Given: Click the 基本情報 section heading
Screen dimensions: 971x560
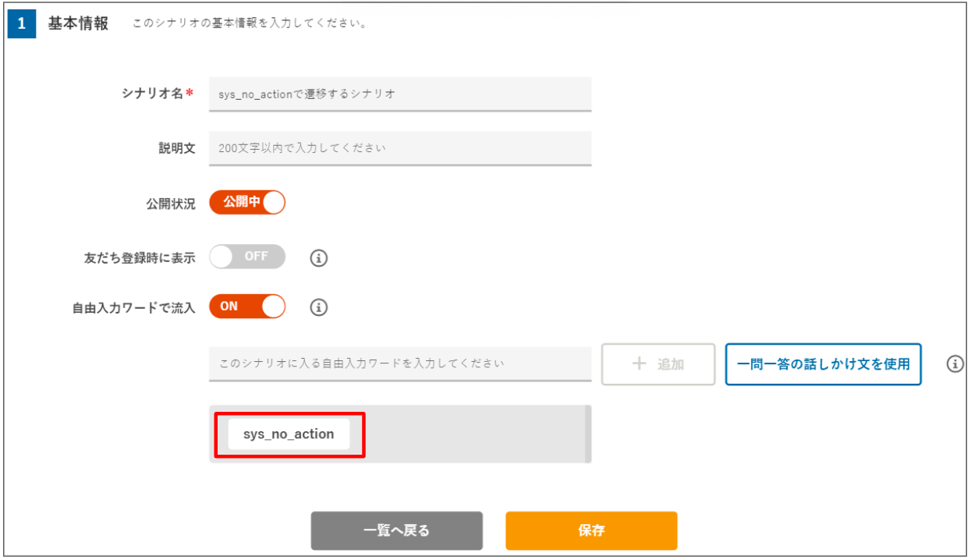Looking at the screenshot, I should click(78, 23).
